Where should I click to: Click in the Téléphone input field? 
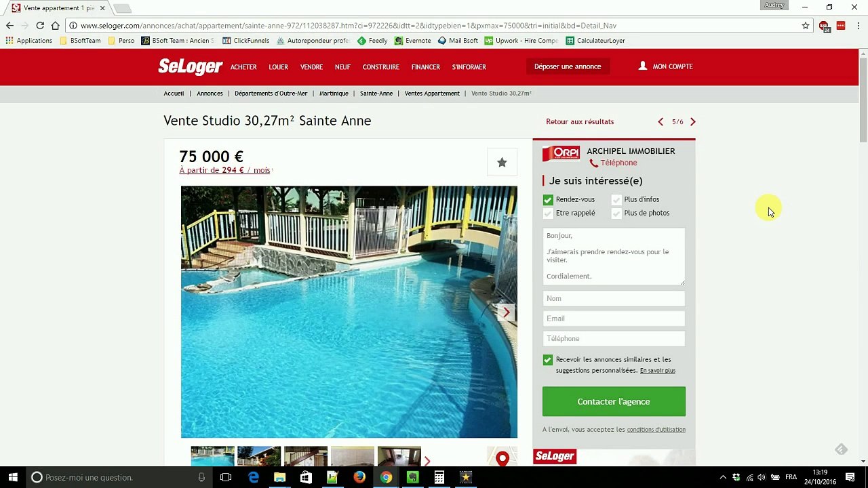click(x=614, y=339)
